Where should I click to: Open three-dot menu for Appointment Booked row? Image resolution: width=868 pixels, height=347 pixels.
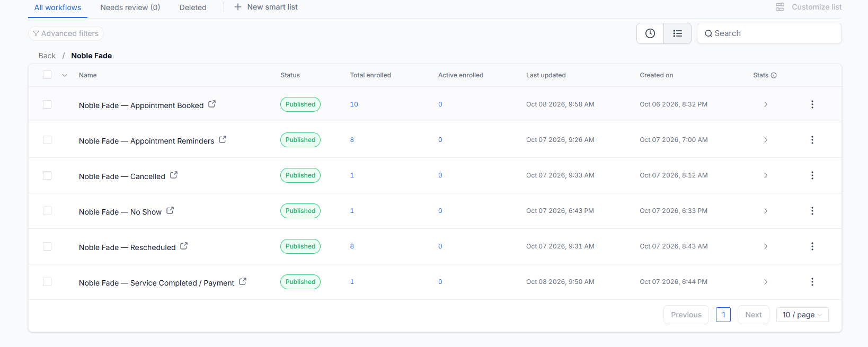812,104
